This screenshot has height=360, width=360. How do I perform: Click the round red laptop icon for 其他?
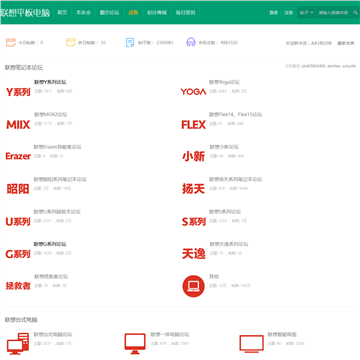tap(193, 286)
